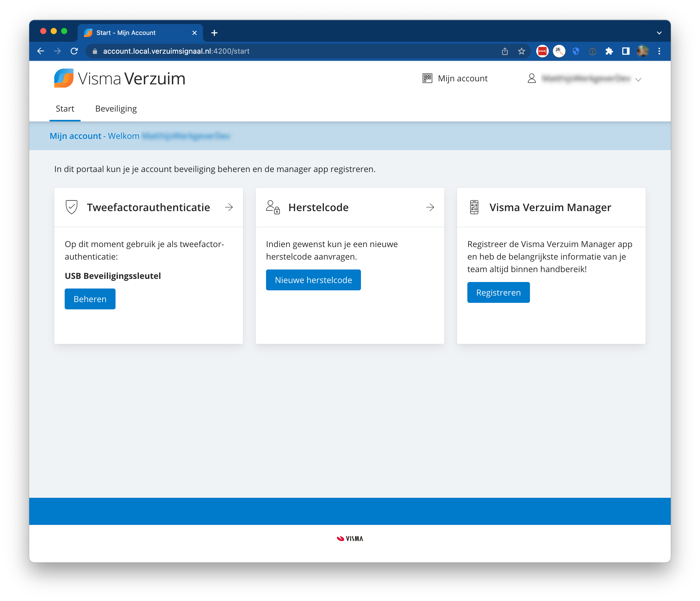Open the Chrome profile avatar

[x=642, y=51]
